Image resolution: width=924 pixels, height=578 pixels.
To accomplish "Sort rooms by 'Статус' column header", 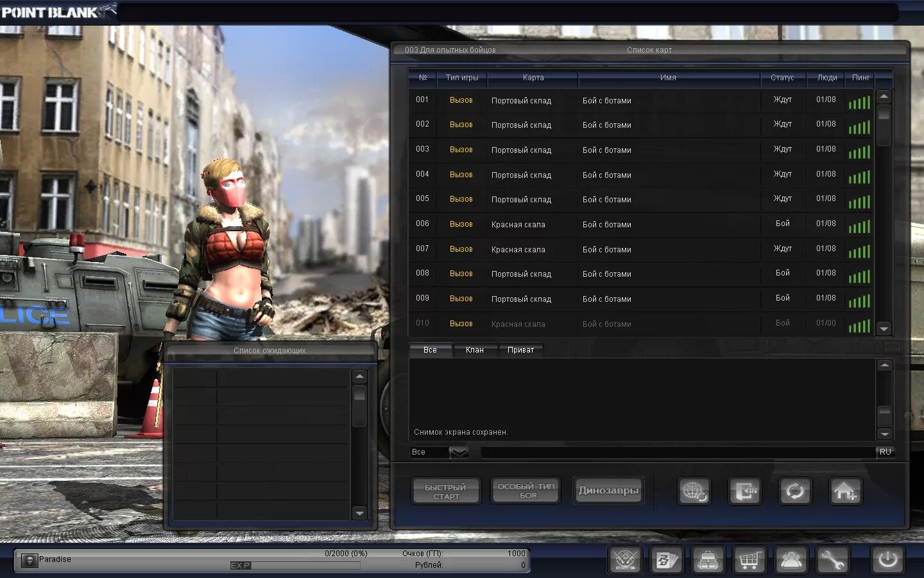I will 782,78.
